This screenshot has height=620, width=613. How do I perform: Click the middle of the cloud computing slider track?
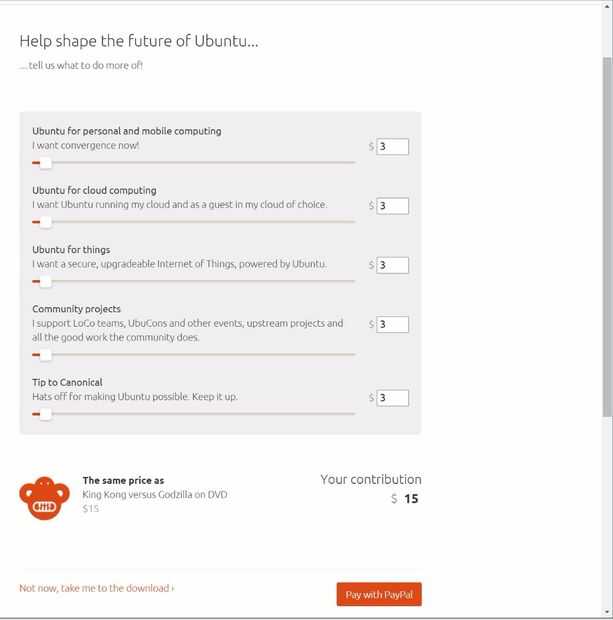(194, 222)
